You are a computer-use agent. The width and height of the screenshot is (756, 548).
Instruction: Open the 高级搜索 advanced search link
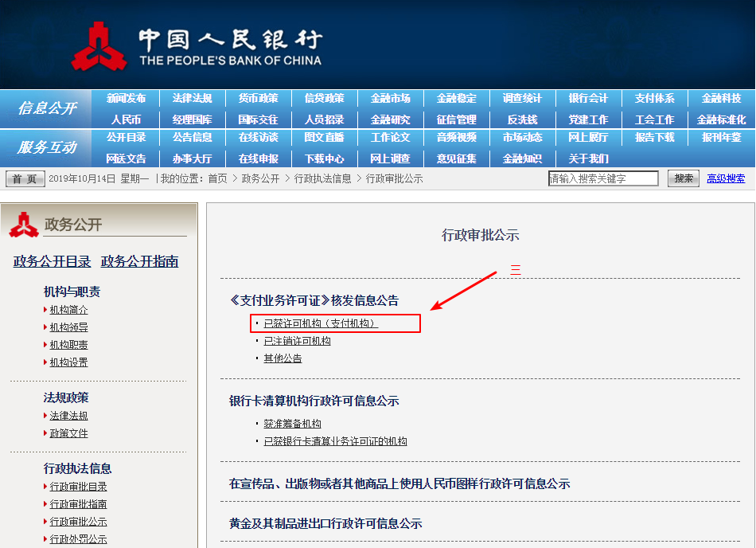[x=726, y=178]
